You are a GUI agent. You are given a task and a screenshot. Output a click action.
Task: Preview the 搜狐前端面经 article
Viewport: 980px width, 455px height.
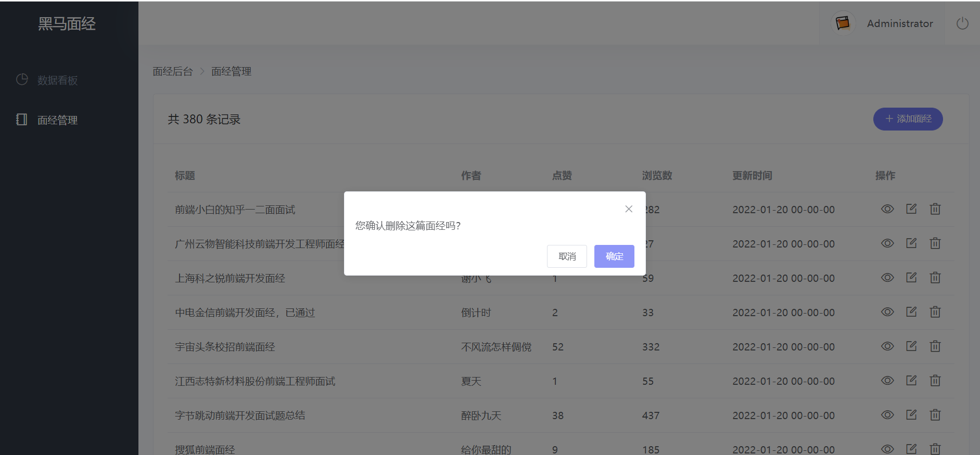click(x=887, y=449)
